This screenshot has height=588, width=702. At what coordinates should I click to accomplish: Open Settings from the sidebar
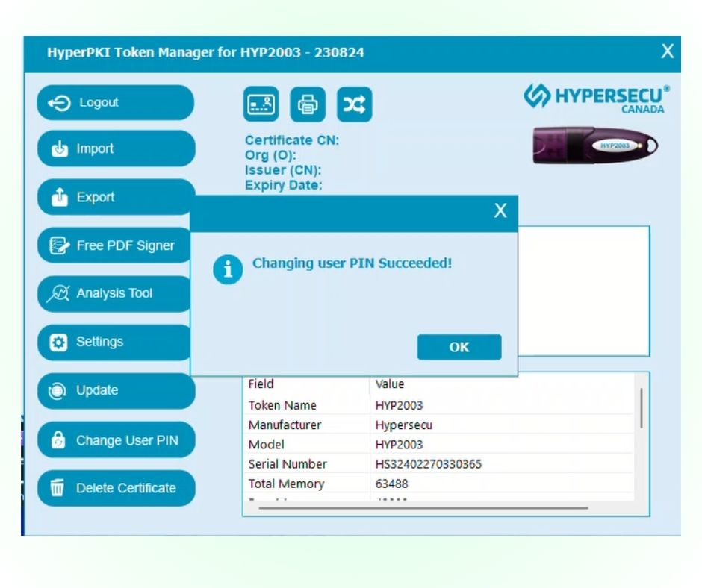point(114,343)
